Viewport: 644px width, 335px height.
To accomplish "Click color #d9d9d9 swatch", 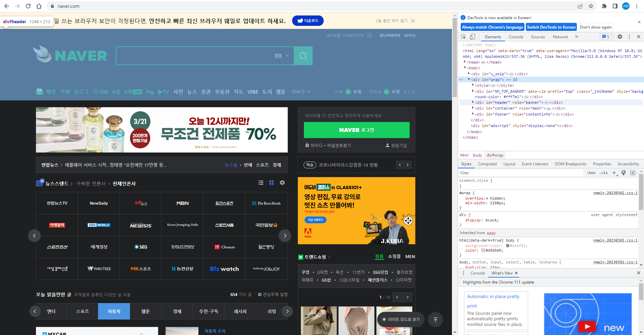I will click(483, 250).
